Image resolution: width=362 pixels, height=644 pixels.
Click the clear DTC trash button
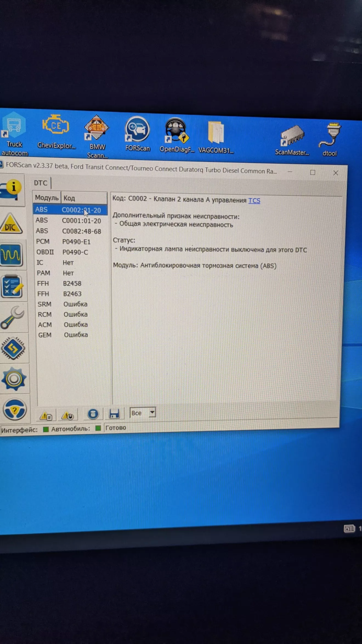[93, 414]
